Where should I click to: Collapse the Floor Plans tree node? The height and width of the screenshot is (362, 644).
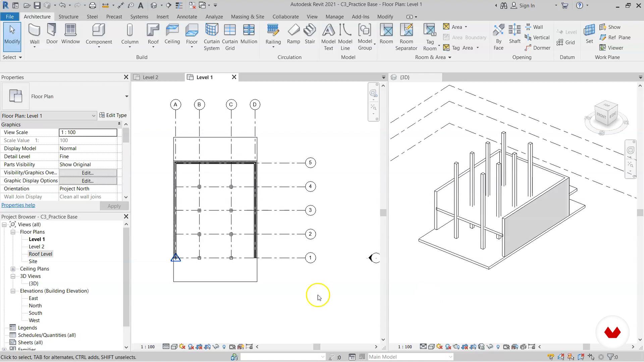pos(13,232)
